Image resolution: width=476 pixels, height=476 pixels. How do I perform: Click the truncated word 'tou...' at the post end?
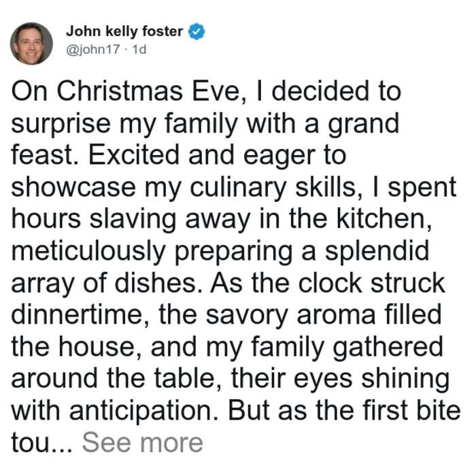click(x=41, y=443)
